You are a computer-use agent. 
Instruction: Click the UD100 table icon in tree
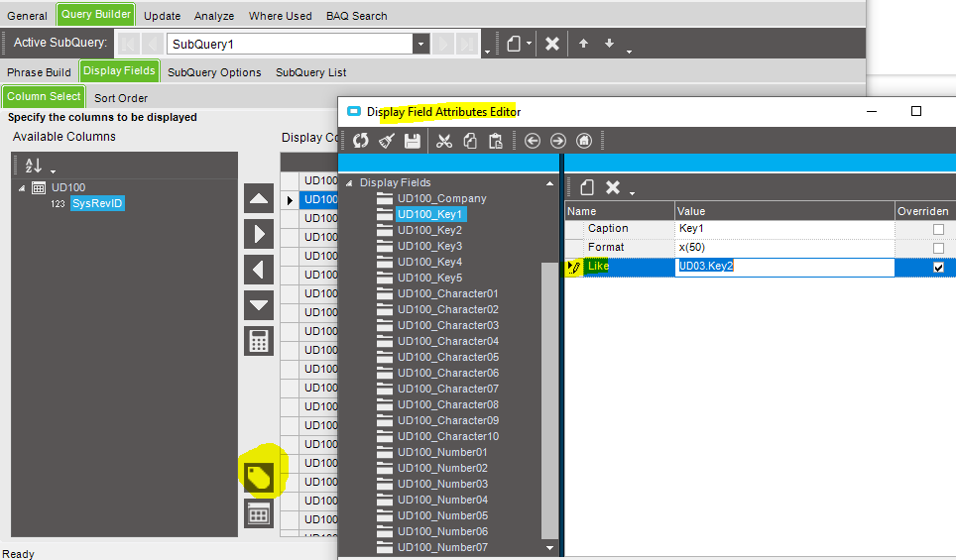pyautogui.click(x=39, y=187)
